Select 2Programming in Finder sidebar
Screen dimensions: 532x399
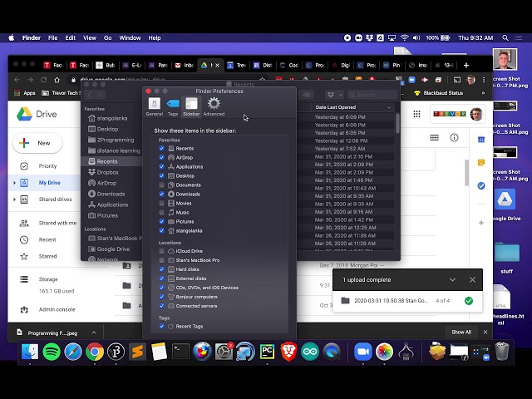pos(116,140)
